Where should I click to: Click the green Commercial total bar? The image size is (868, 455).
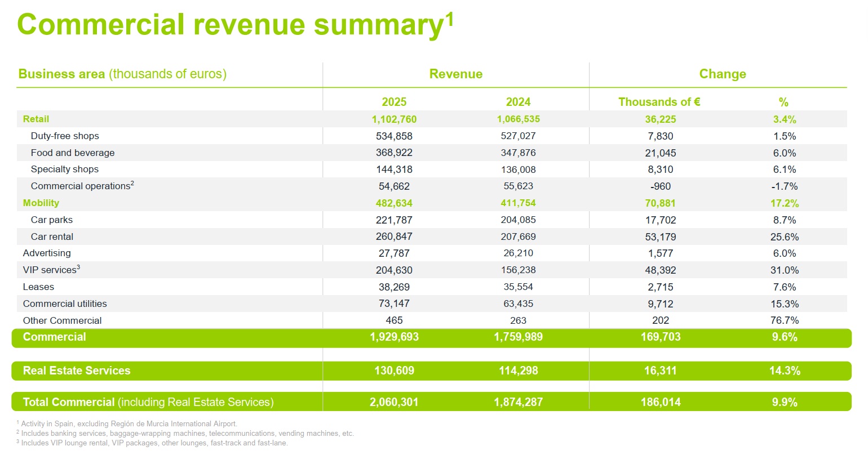[432, 337]
